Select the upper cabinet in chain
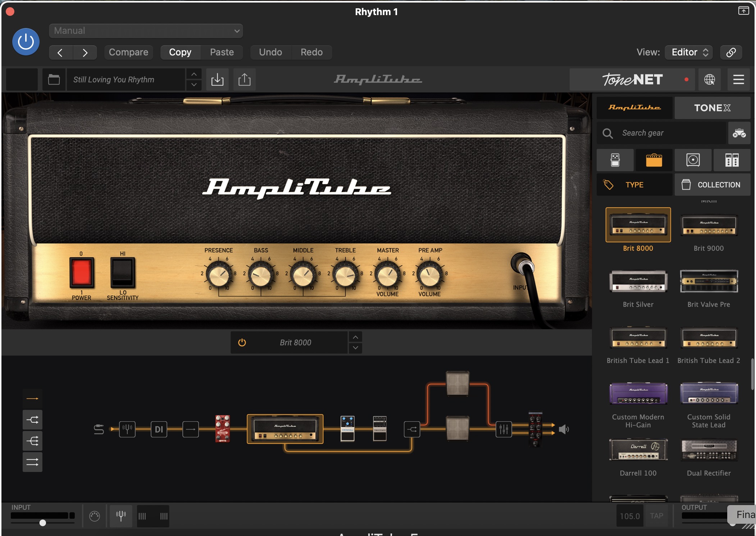Viewport: 756px width, 536px height. coord(457,383)
